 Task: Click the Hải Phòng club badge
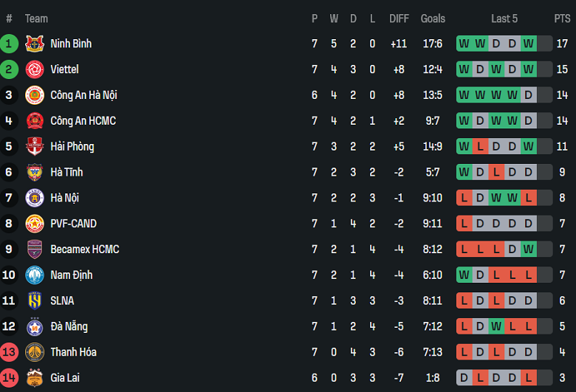click(x=35, y=146)
